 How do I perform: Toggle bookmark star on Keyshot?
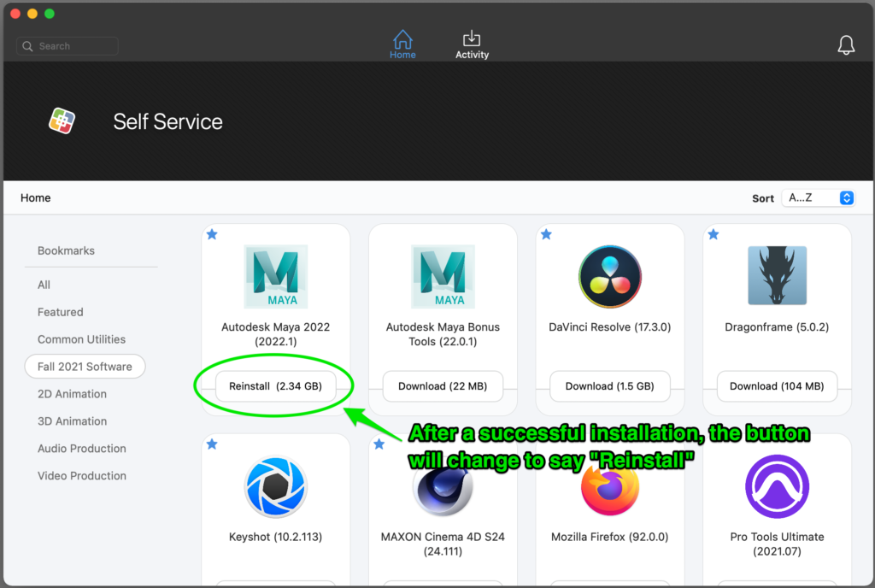tap(212, 444)
